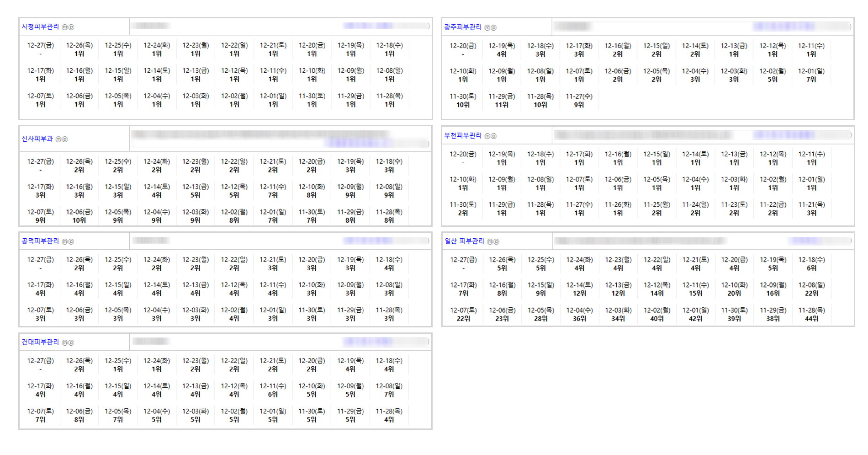Select the 11-28(목) 44위 cell under 일산 피부관리
This screenshot has width=868, height=455.
pos(811,314)
